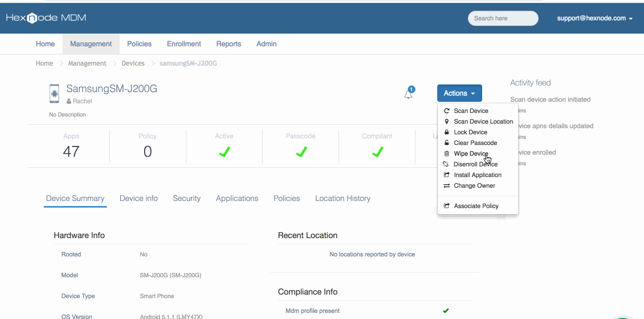
Task: Click No locations reported by device
Action: pyautogui.click(x=372, y=254)
